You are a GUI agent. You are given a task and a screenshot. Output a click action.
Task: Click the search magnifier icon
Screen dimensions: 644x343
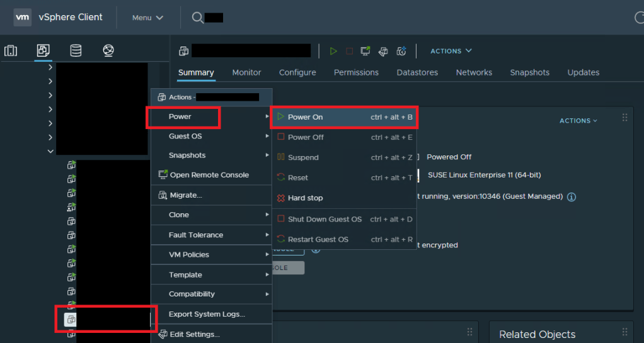point(198,18)
